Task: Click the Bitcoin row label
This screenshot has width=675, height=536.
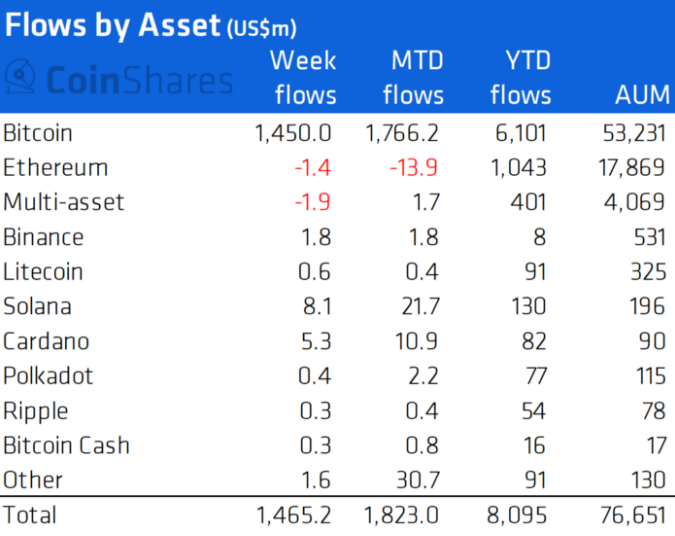Action: [x=38, y=133]
